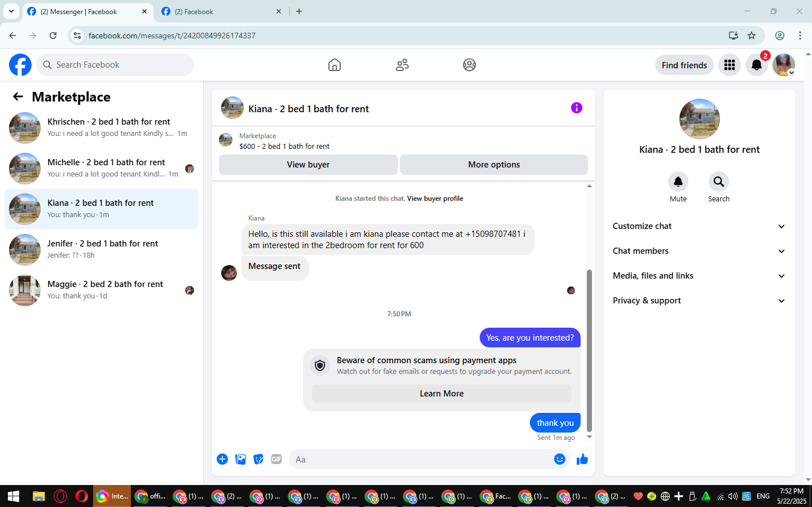
Task: Go back from Marketplace with the arrow
Action: [x=18, y=97]
